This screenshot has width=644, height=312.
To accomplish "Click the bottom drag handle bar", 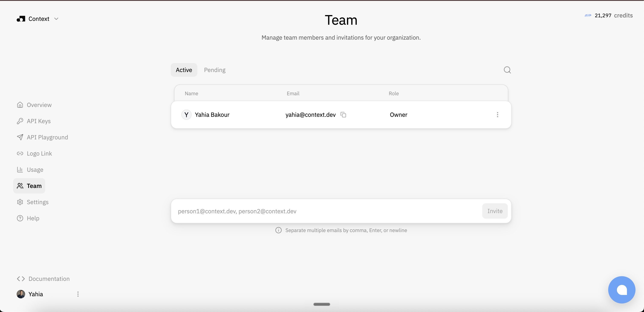I will 322,304.
